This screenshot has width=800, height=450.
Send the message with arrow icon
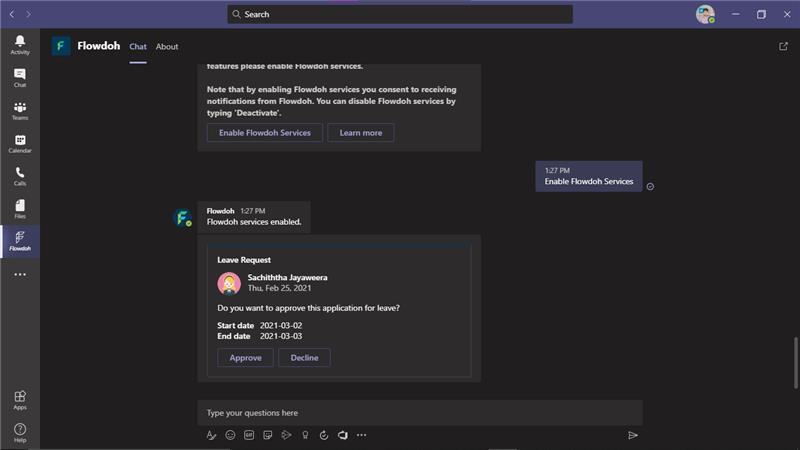pyautogui.click(x=633, y=435)
